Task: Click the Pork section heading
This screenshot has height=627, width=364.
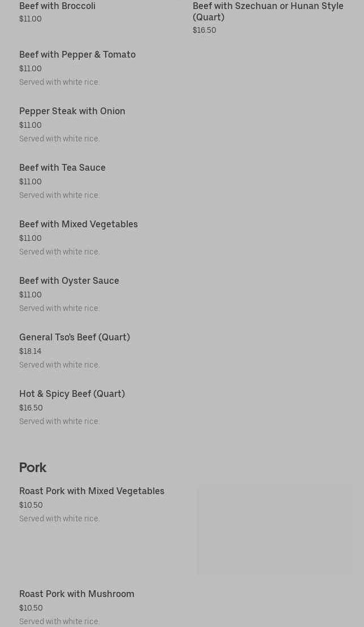Action: 33,468
